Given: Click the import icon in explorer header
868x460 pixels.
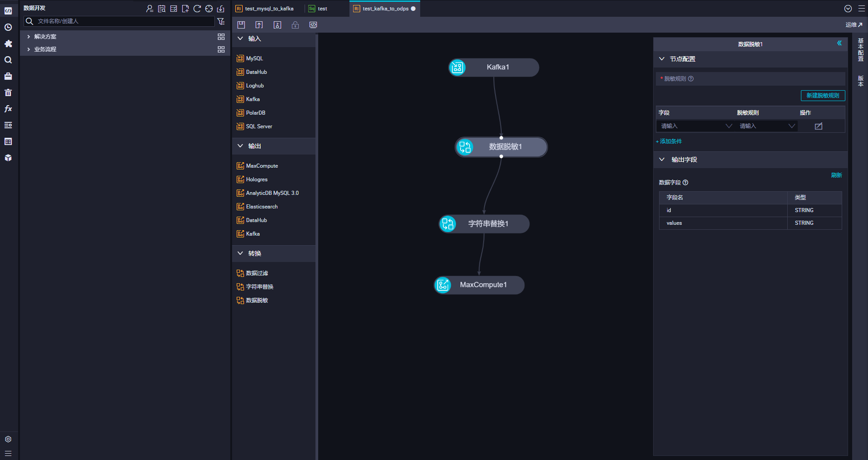Looking at the screenshot, I should click(x=221, y=9).
